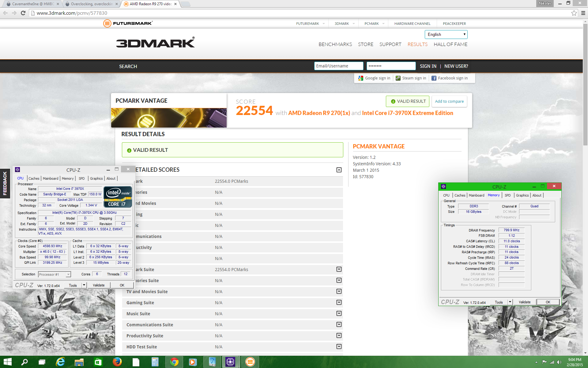The height and width of the screenshot is (368, 588).
Task: Open the Windows Start button
Action: click(x=8, y=362)
